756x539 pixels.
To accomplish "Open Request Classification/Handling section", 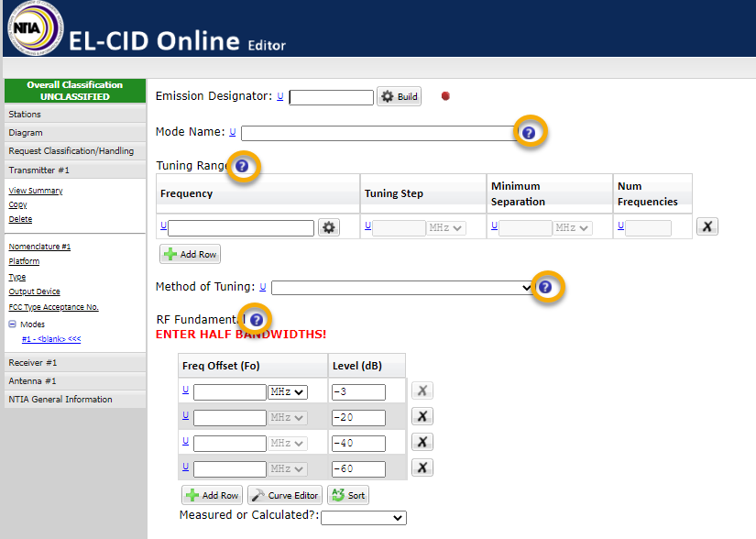I will click(75, 151).
